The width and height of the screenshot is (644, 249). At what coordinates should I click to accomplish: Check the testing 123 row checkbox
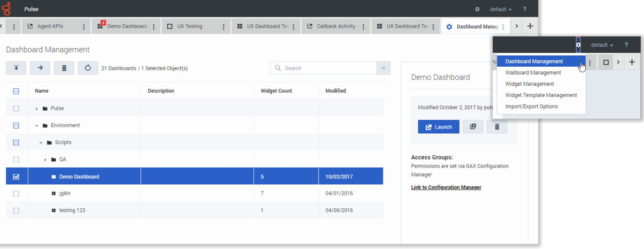16,210
